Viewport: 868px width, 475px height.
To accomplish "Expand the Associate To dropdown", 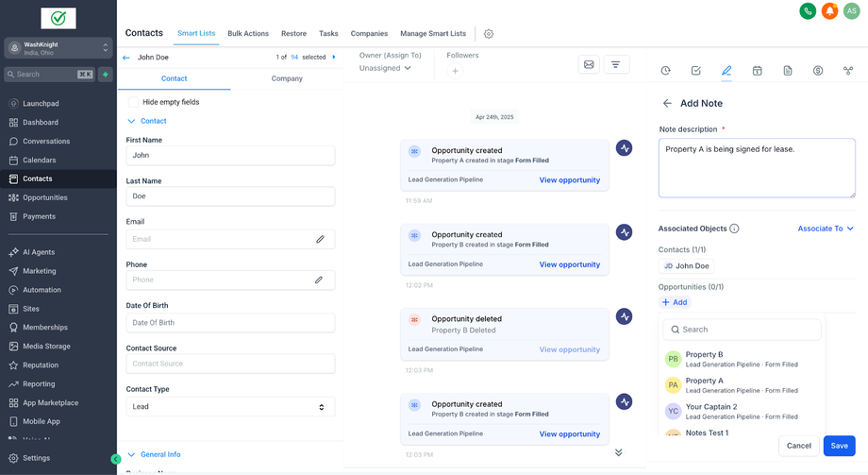I will point(826,229).
